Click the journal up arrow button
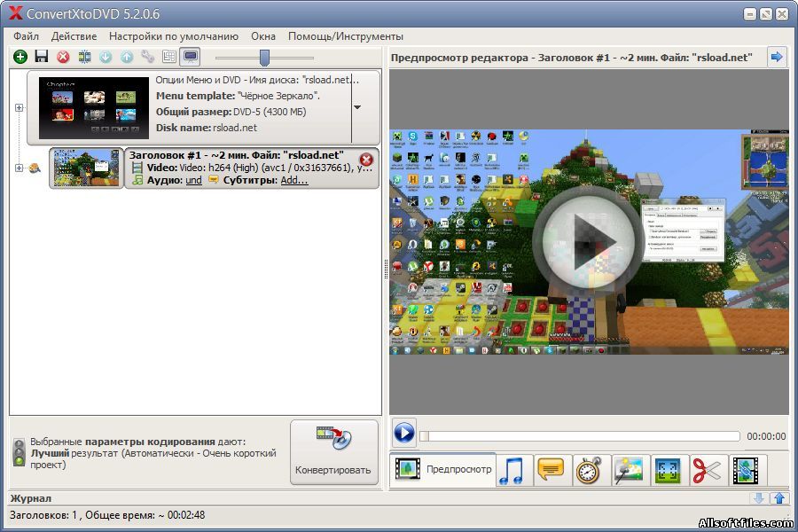This screenshot has height=532, width=798. coord(779,498)
